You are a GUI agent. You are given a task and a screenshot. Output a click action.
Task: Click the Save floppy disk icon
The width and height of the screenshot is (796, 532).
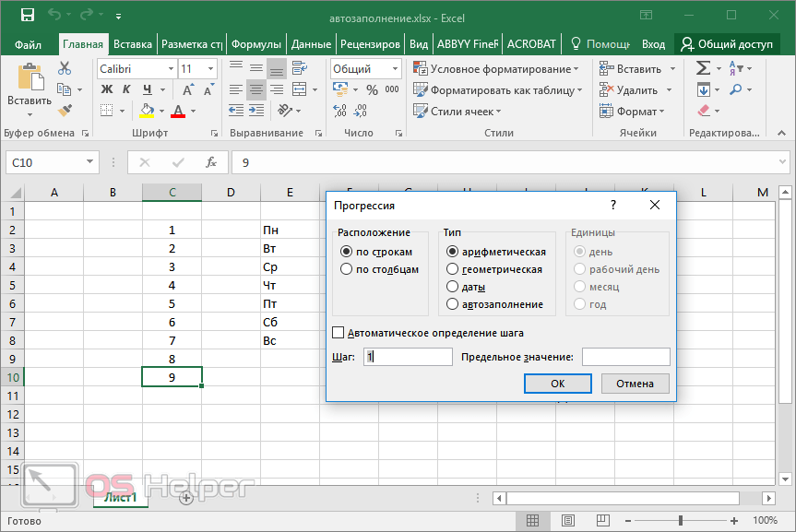(27, 16)
